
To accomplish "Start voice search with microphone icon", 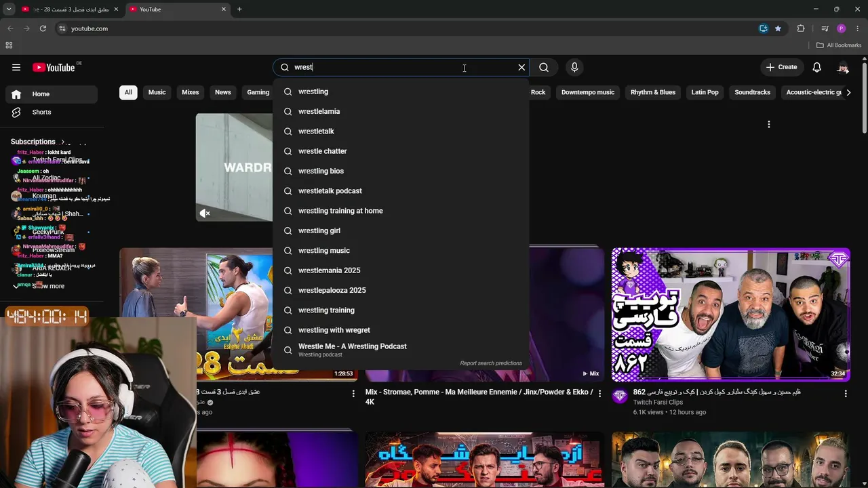I will click(574, 67).
